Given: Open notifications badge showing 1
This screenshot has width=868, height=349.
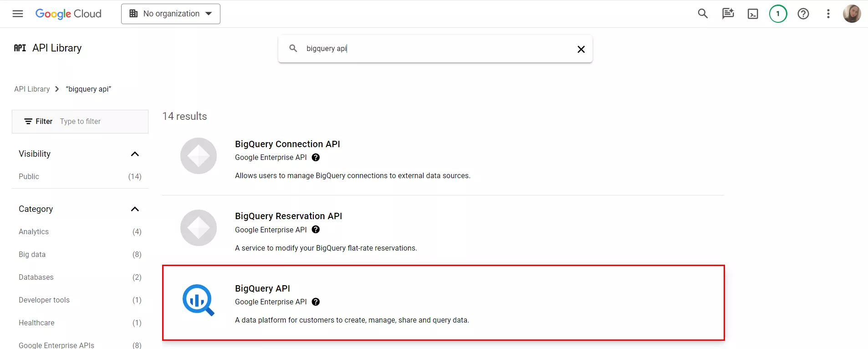Looking at the screenshot, I should coord(778,14).
